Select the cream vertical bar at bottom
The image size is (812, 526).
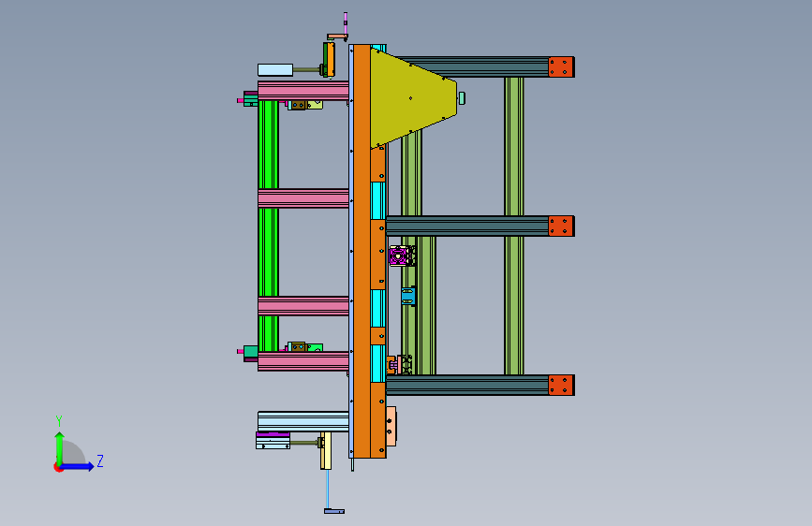coord(326,450)
